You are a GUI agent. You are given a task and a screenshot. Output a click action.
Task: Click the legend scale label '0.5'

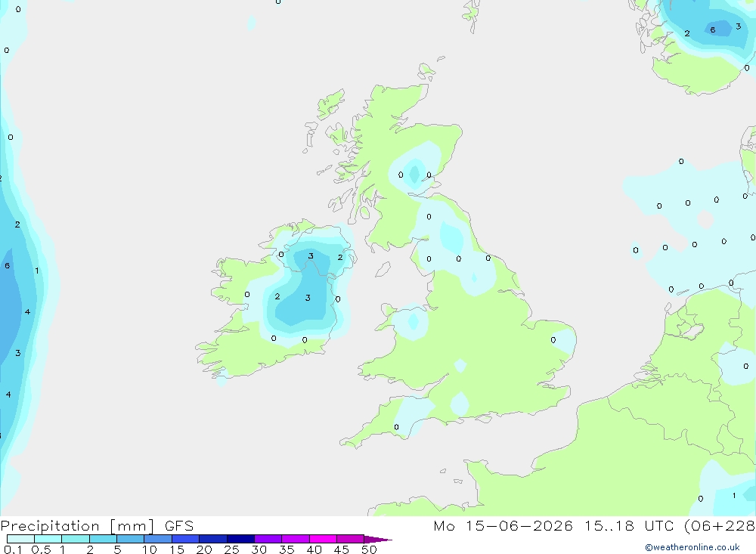41,549
